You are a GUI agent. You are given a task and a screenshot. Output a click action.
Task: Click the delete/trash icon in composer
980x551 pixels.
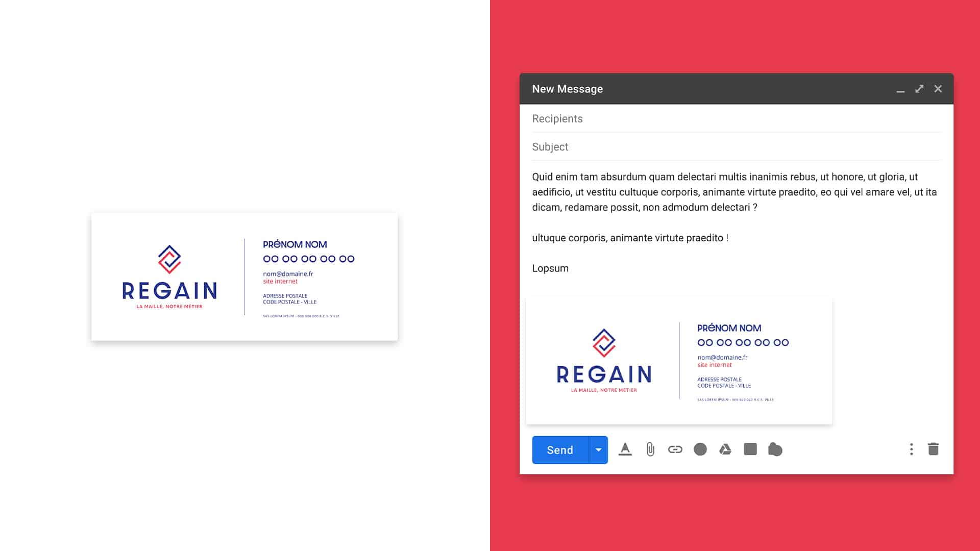click(x=933, y=449)
